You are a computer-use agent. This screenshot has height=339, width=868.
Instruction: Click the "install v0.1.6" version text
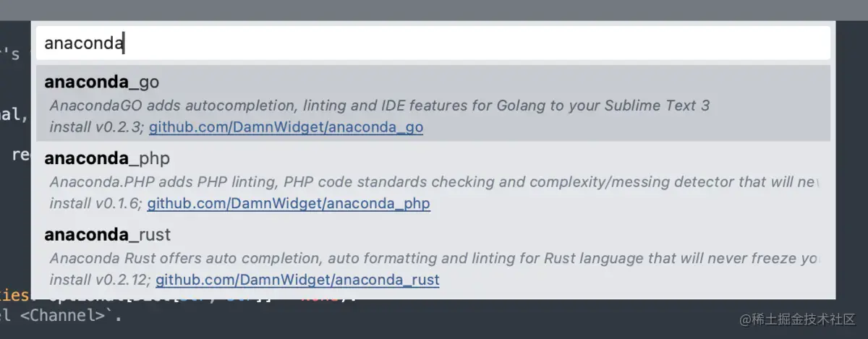(x=95, y=204)
